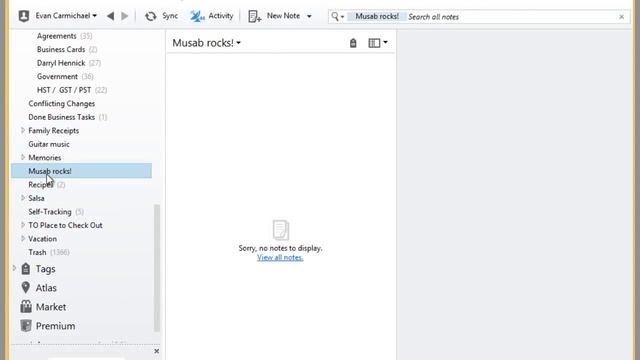Open the view layout options dropdown

click(x=378, y=43)
